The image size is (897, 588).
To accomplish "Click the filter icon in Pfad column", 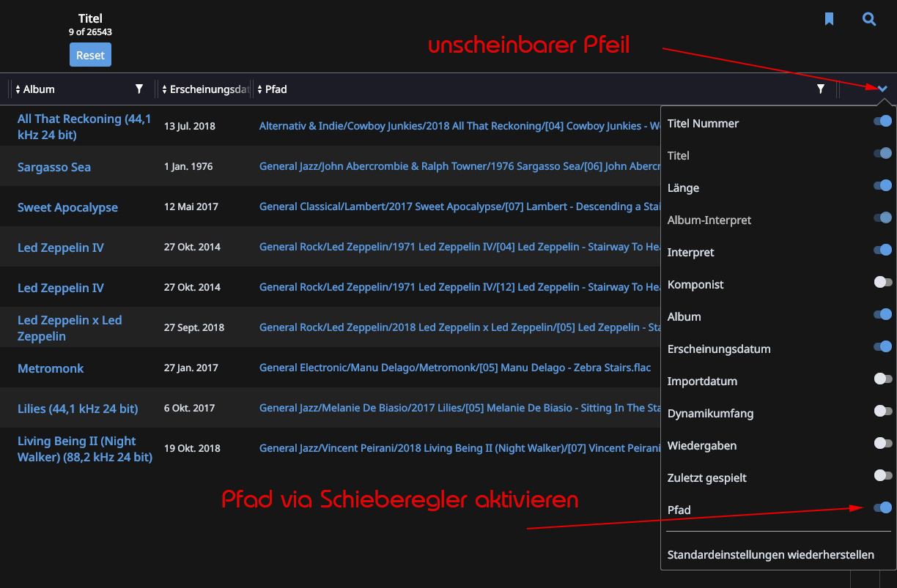I will 821,89.
